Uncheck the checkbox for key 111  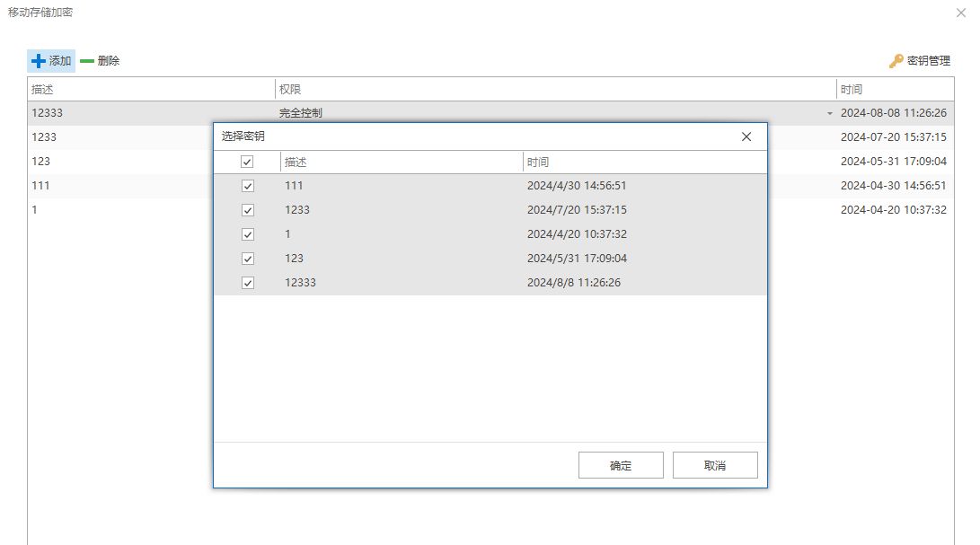[x=248, y=186]
